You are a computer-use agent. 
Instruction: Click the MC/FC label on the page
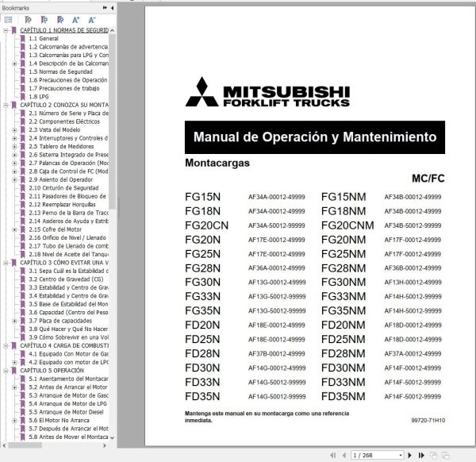click(x=428, y=179)
